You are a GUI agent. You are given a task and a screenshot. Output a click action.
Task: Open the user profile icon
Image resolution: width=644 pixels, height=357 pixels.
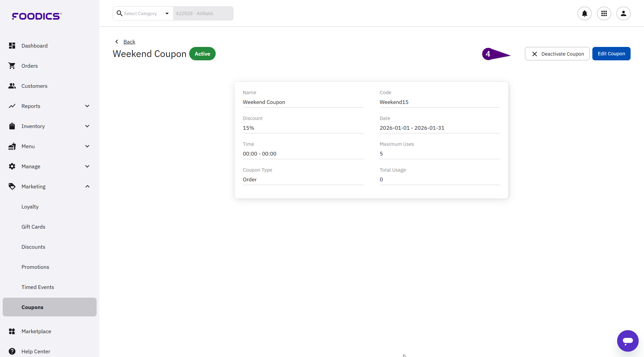coord(623,13)
